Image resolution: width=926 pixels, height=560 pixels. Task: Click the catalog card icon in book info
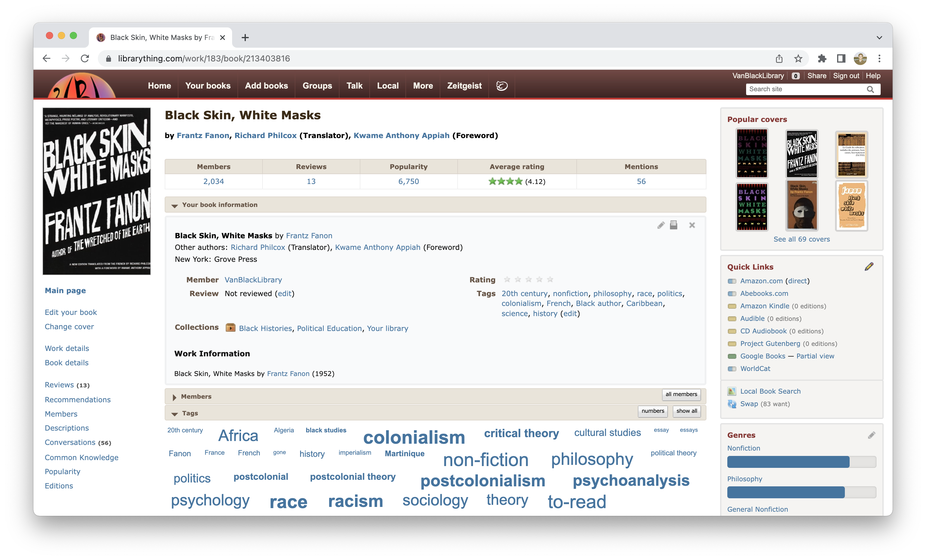coord(673,225)
